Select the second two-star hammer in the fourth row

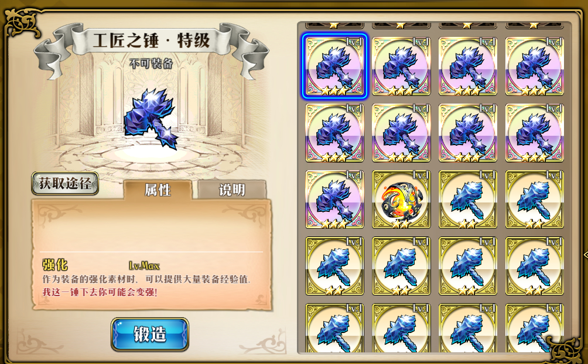tap(401, 266)
